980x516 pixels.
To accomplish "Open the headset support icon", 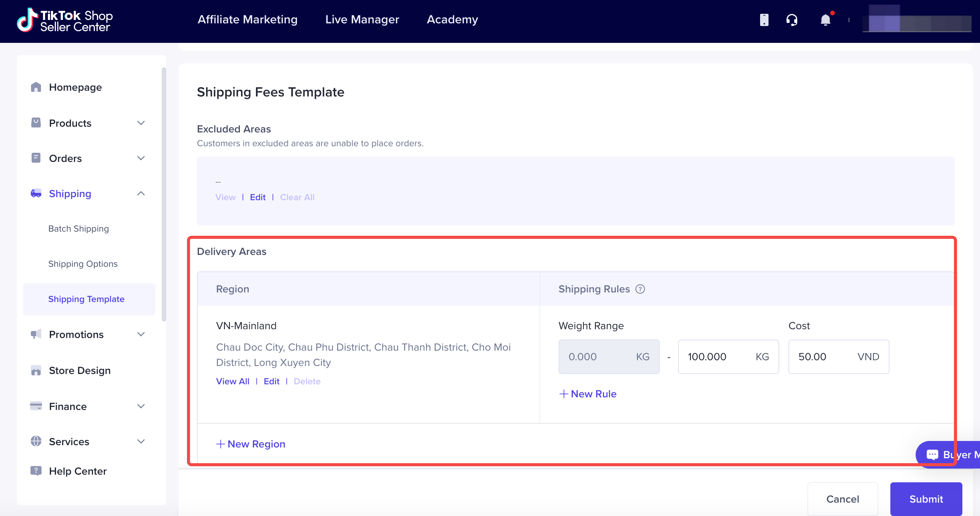I will pyautogui.click(x=792, y=20).
